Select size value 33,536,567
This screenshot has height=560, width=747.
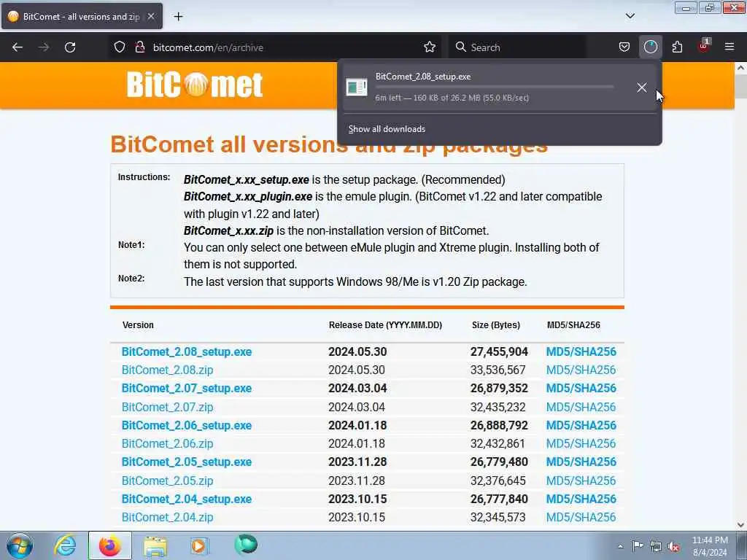498,370
